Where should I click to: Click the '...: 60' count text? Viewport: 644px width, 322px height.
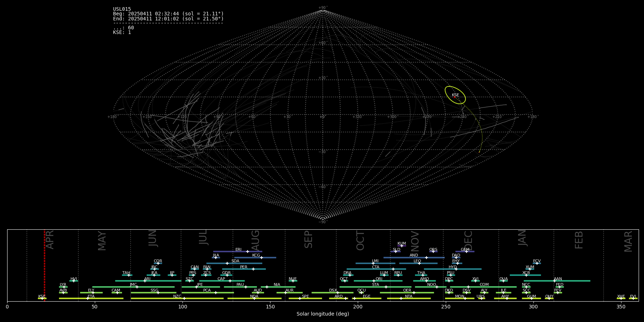(x=123, y=28)
